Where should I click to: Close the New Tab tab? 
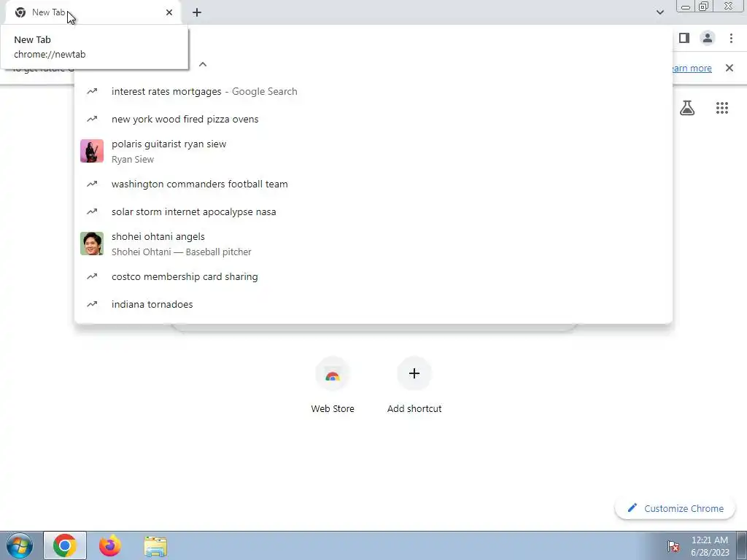coord(169,12)
